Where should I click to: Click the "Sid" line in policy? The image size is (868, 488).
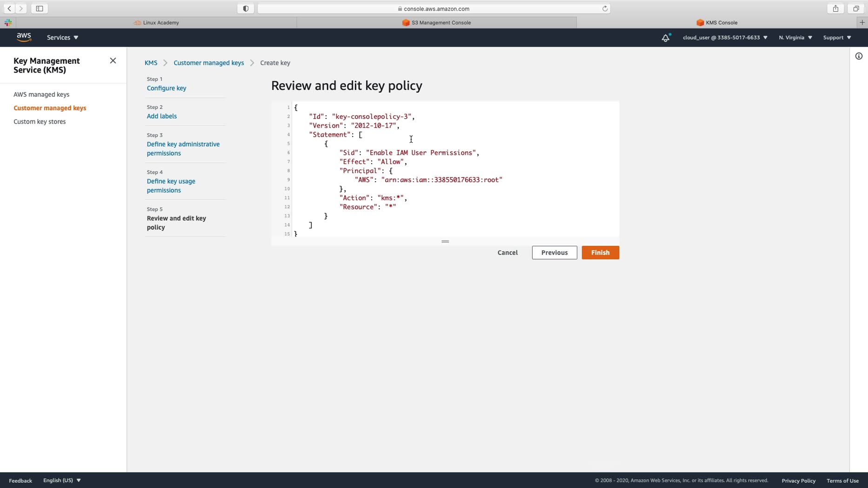(409, 153)
